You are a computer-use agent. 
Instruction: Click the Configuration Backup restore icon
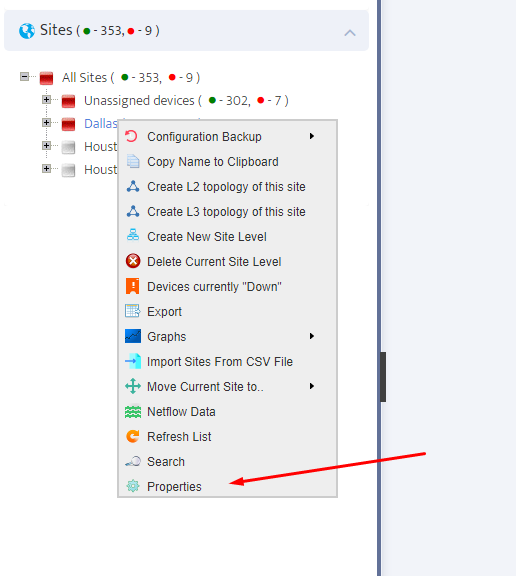tap(131, 136)
